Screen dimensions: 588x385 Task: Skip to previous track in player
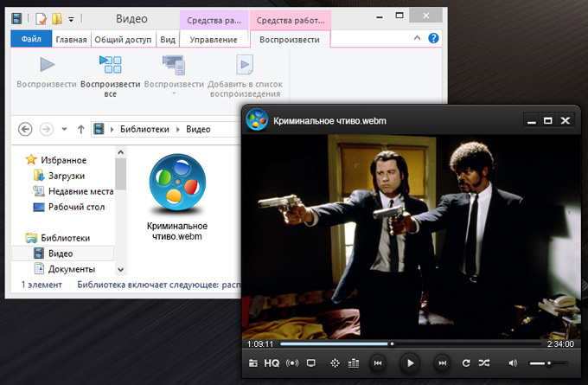coord(378,363)
